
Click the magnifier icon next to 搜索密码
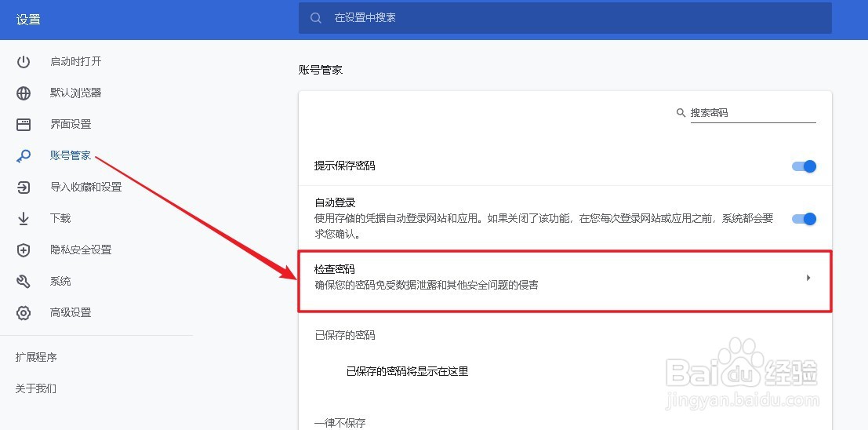(681, 112)
